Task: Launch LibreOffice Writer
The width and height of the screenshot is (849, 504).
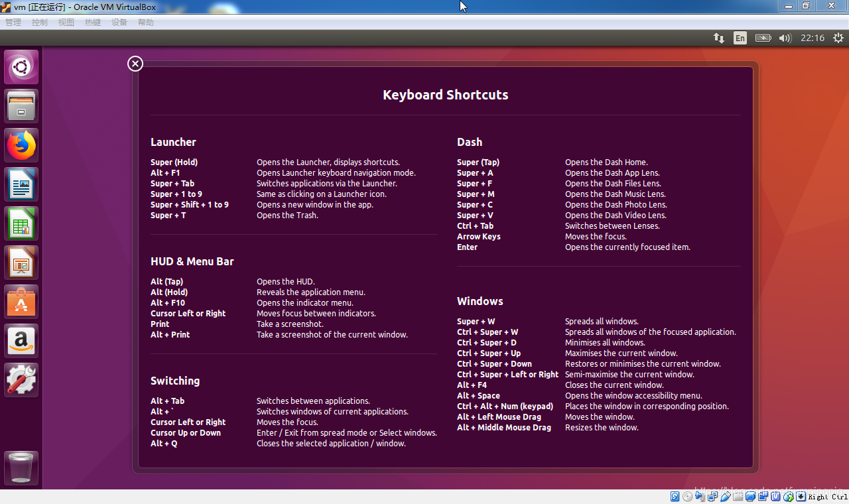Action: point(21,184)
